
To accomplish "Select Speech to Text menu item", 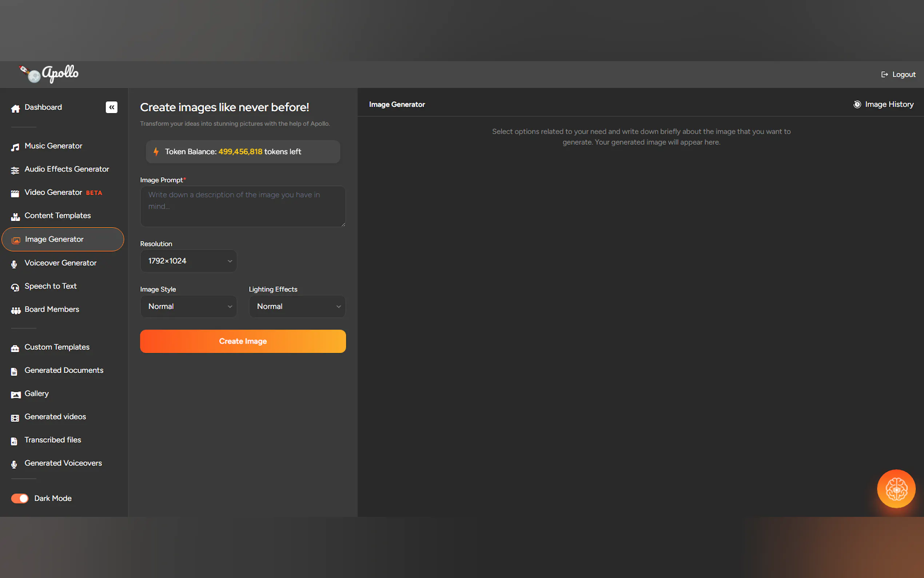I will tap(51, 286).
